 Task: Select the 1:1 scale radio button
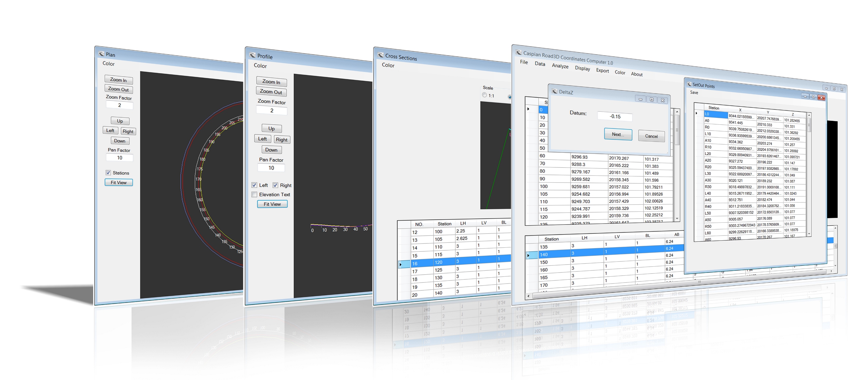coord(485,95)
